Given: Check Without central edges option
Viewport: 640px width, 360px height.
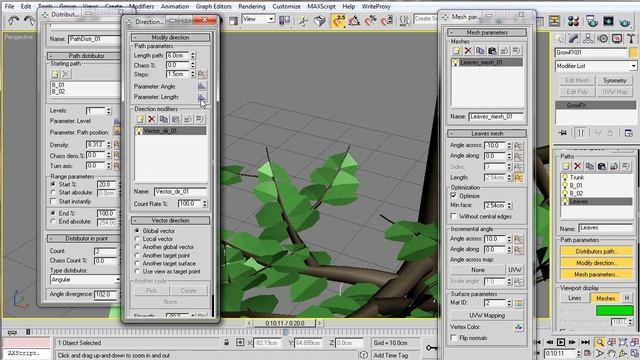Looking at the screenshot, I should [453, 216].
